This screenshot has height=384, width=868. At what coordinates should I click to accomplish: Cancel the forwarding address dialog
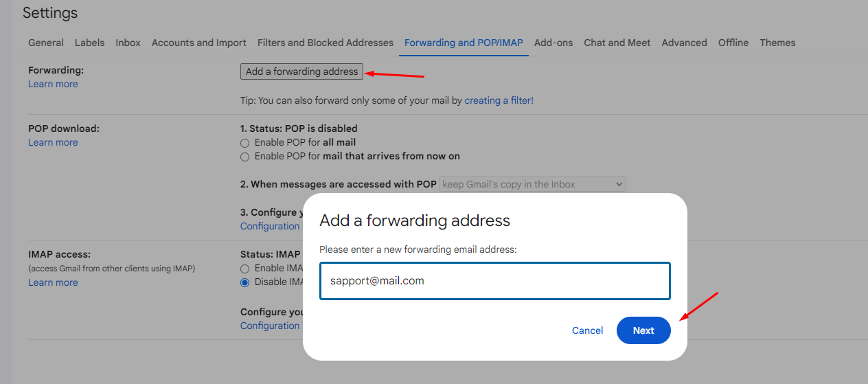[587, 330]
